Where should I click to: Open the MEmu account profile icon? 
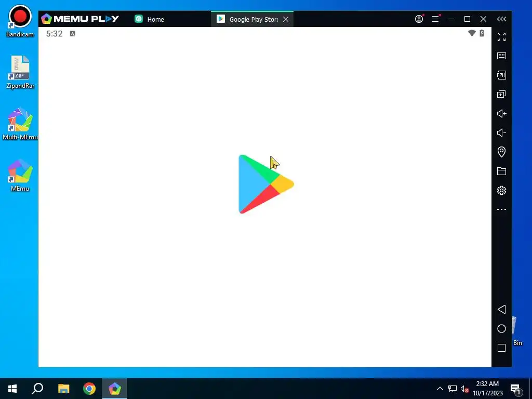tap(419, 19)
